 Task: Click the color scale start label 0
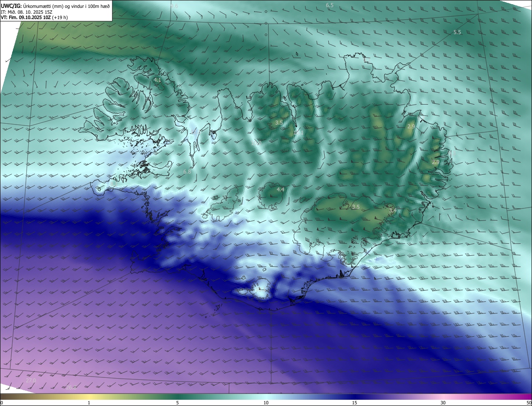pyautogui.click(x=2, y=403)
